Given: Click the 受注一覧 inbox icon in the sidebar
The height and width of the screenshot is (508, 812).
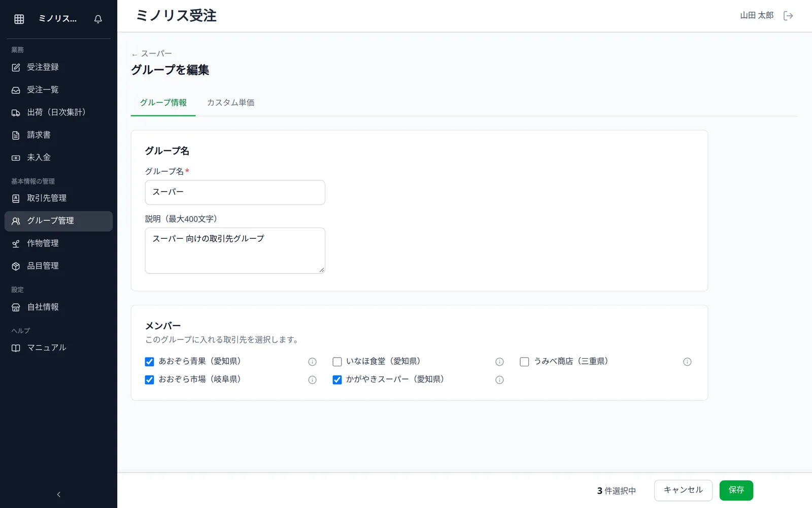Looking at the screenshot, I should pyautogui.click(x=16, y=90).
